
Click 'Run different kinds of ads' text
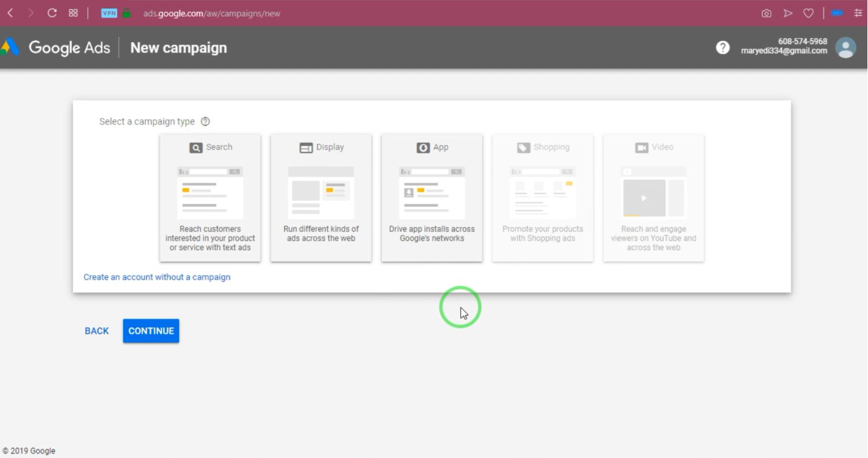(x=321, y=234)
